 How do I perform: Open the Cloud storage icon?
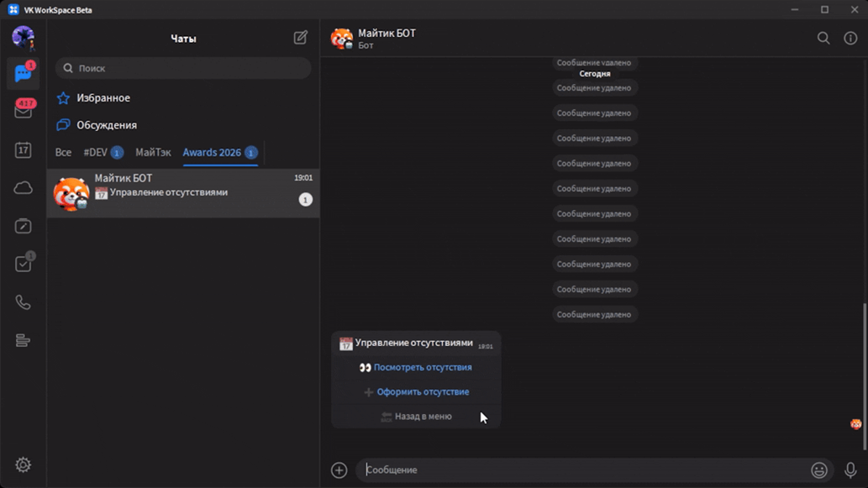coord(23,188)
